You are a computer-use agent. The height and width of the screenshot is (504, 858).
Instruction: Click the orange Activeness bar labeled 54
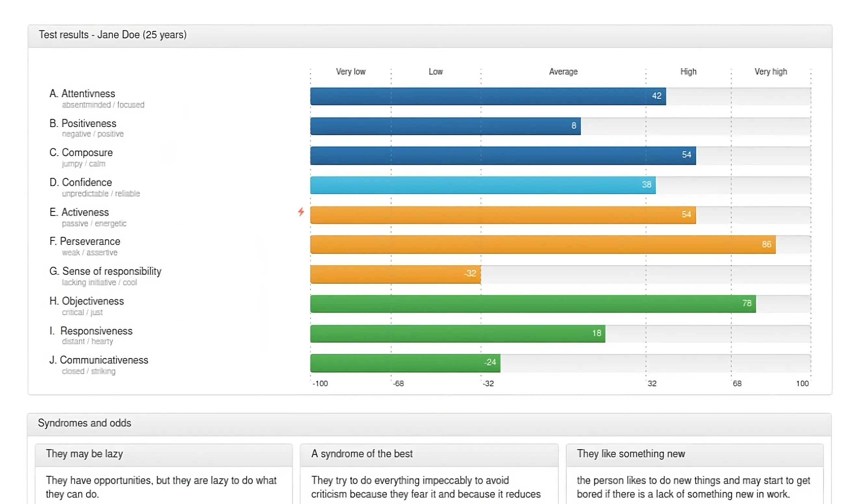[502, 215]
